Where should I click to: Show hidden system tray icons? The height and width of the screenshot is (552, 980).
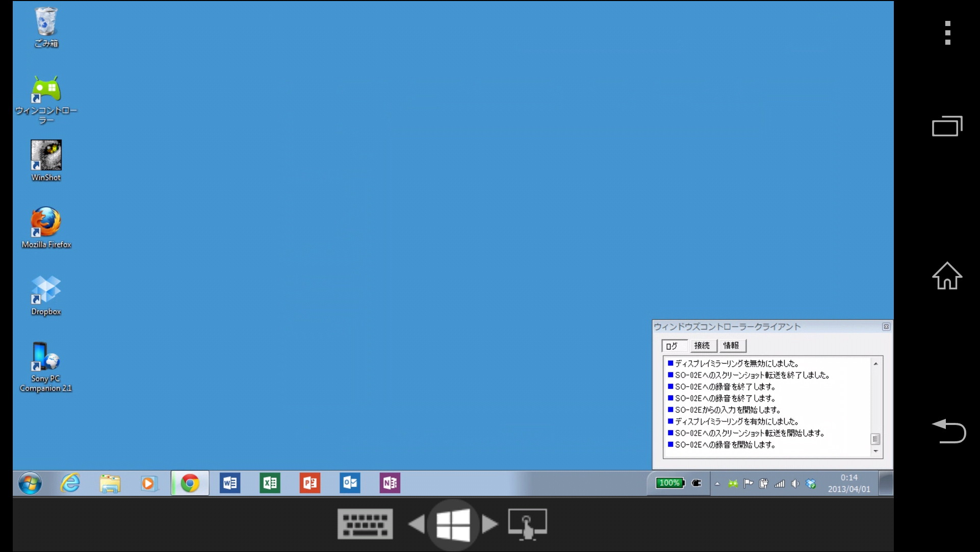point(717,484)
